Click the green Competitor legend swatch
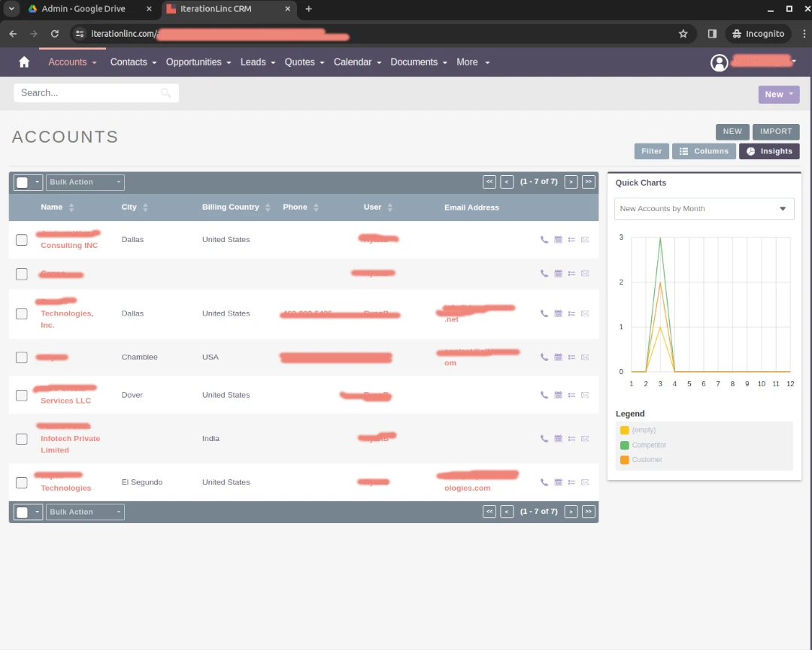The width and height of the screenshot is (812, 650). pyautogui.click(x=624, y=445)
